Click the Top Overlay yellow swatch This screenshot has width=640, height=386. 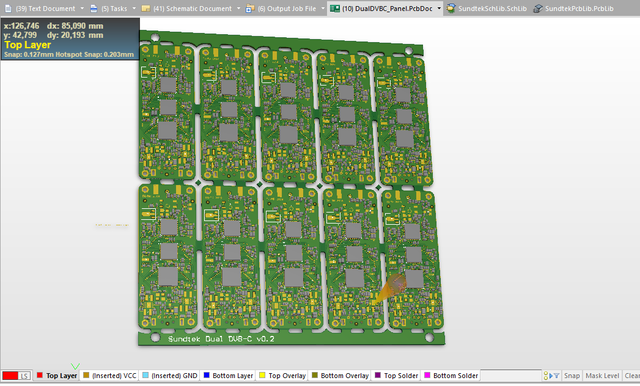click(262, 375)
